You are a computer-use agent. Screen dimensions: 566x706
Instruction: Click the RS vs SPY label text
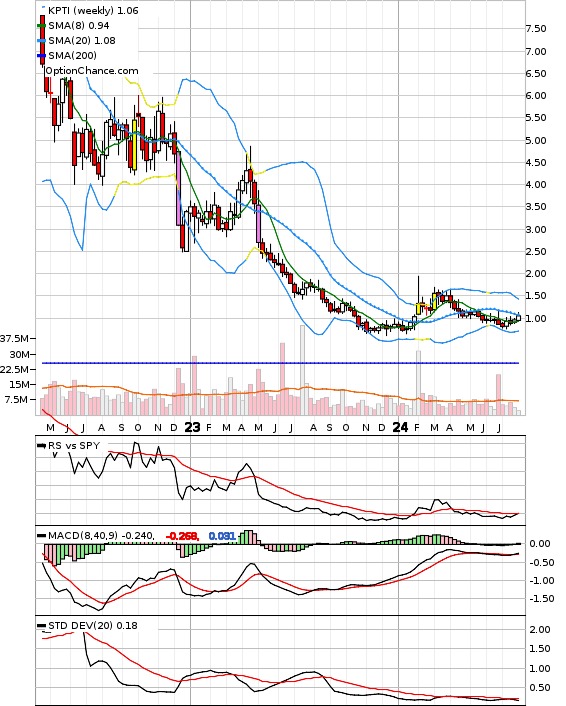tap(74, 446)
